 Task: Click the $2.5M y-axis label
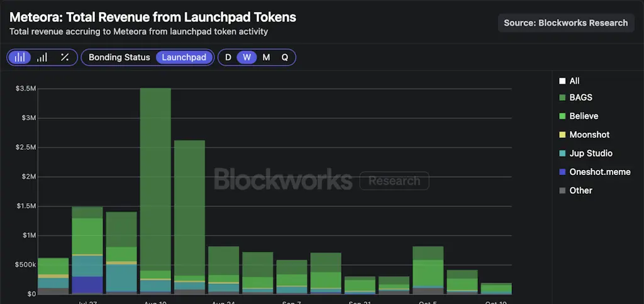(25, 147)
